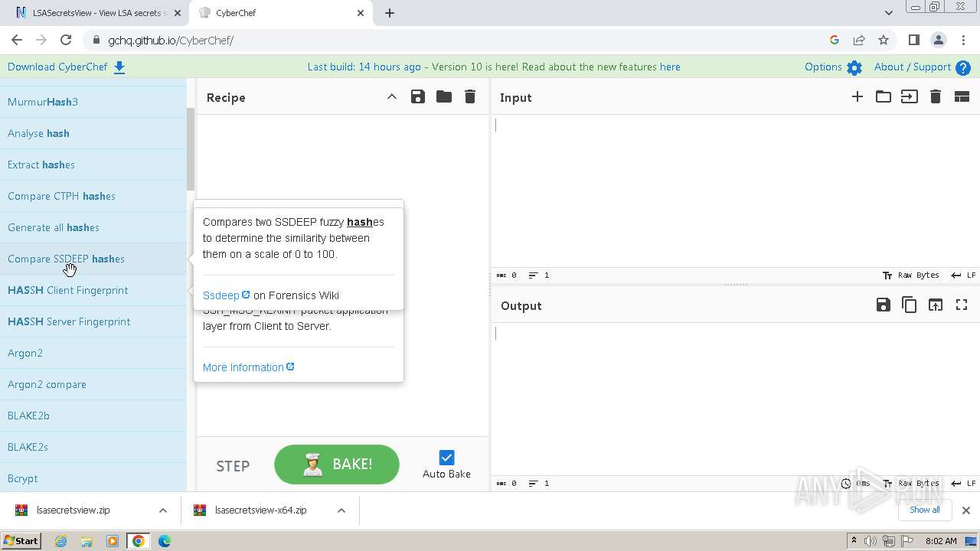Select Extract hashes operation
The width and height of the screenshot is (980, 551).
tap(93, 165)
